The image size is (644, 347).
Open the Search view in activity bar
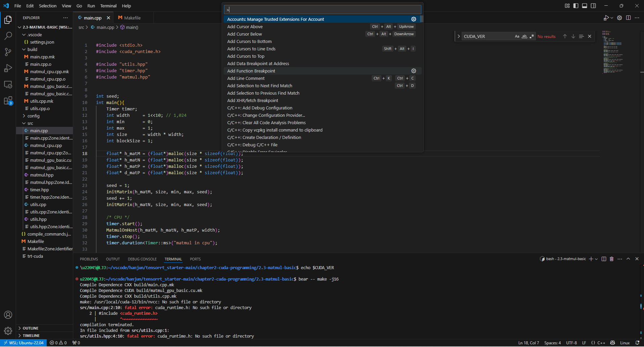point(8,36)
